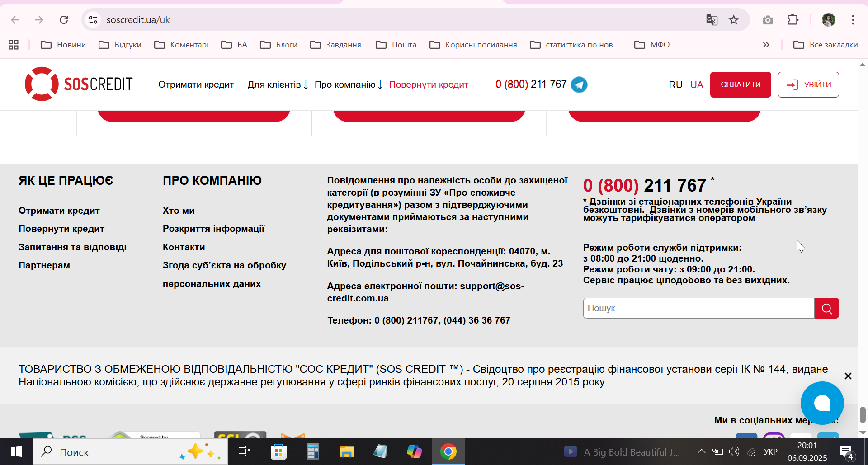Image resolution: width=868 pixels, height=465 pixels.
Task: Open the Завдання bookmarks folder
Action: tap(335, 45)
